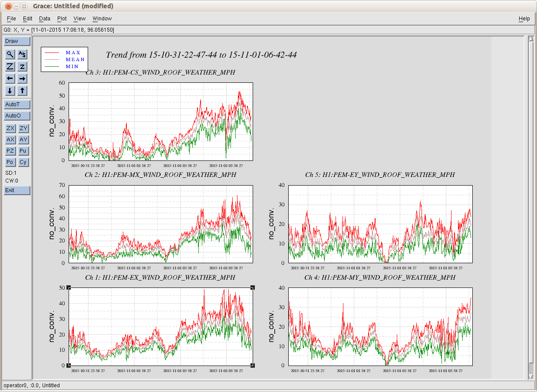Click the right arrow scroll icon

[x=23, y=78]
